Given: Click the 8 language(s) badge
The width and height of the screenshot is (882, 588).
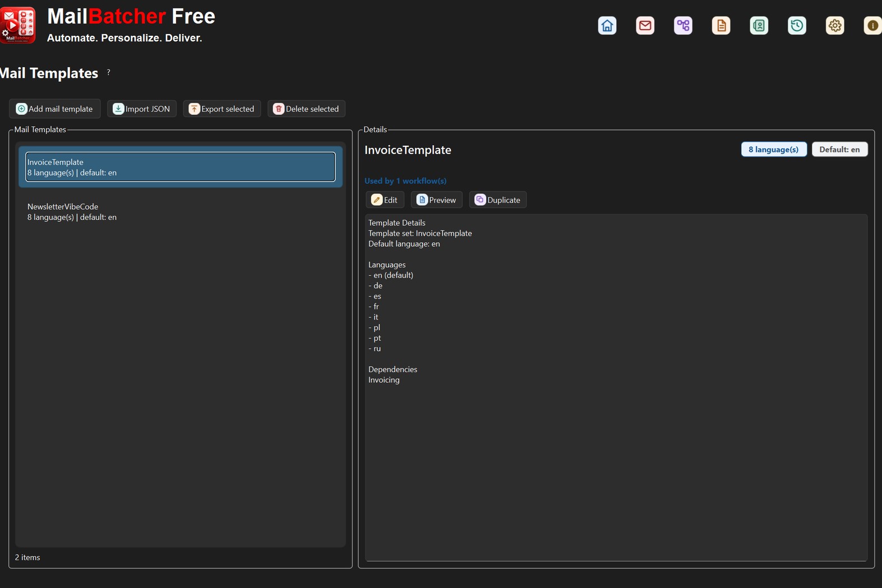Looking at the screenshot, I should 774,150.
